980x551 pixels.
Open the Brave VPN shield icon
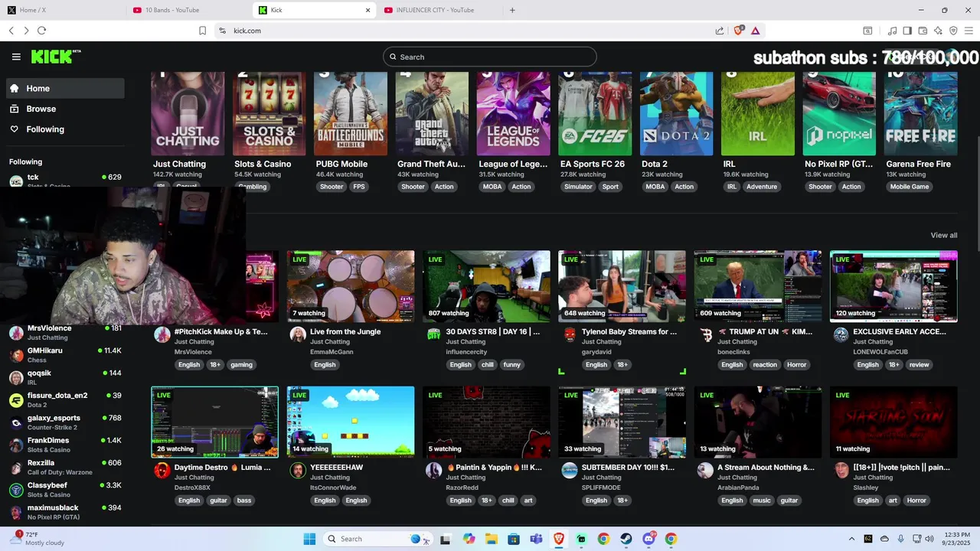click(953, 31)
